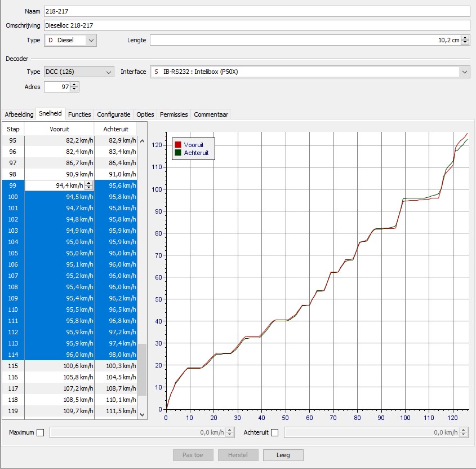Click the Stap column header
Screen dimensions: 476x469
pos(13,129)
